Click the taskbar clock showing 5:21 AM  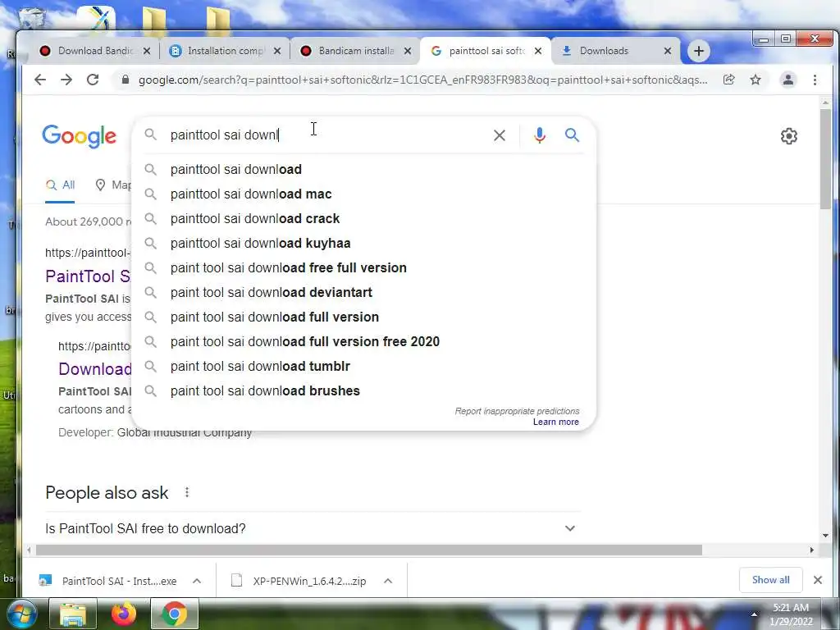[x=791, y=614]
